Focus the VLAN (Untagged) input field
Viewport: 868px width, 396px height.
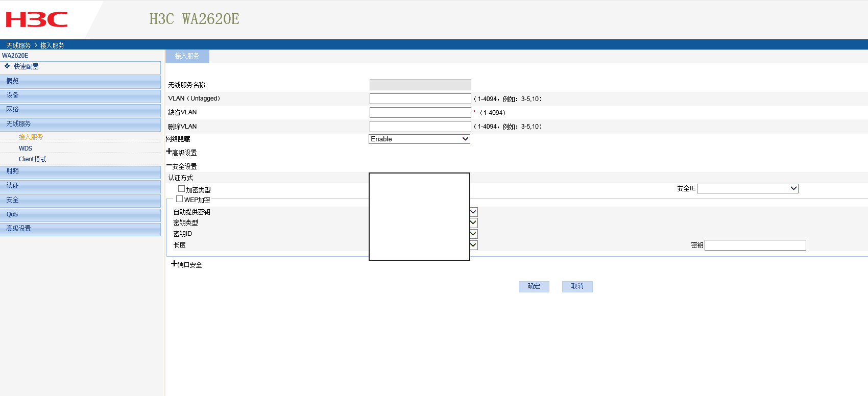(x=420, y=98)
